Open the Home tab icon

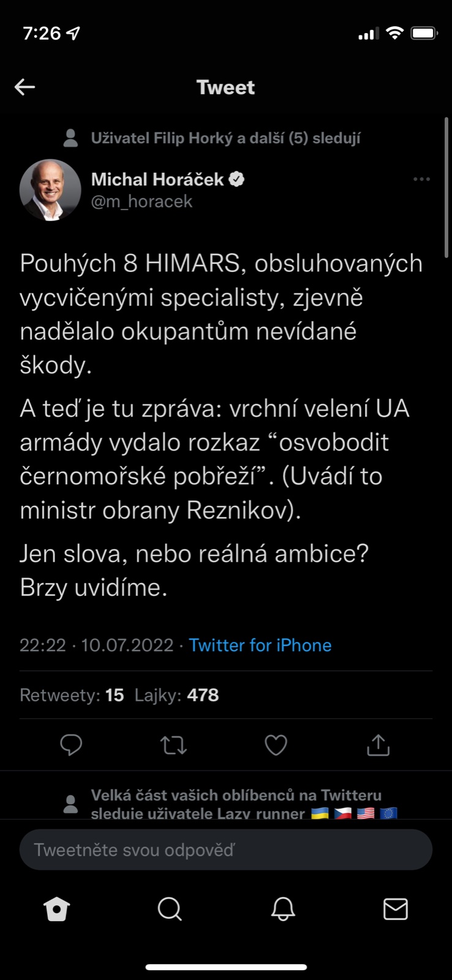[57, 909]
